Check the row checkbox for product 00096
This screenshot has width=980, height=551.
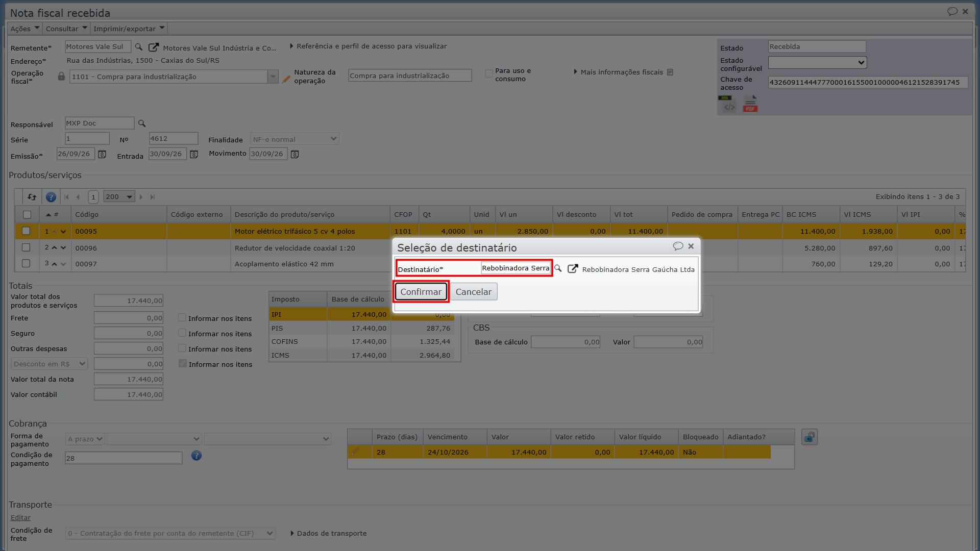(x=26, y=247)
